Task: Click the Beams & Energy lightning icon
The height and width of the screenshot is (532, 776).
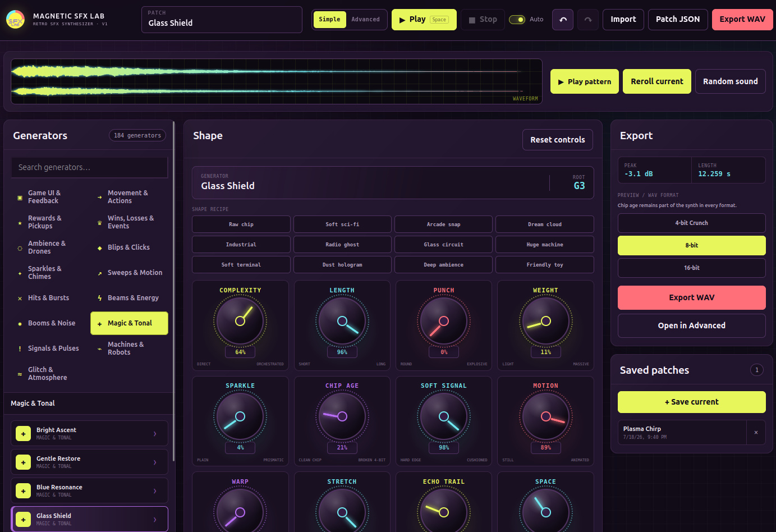Action: [x=99, y=299]
